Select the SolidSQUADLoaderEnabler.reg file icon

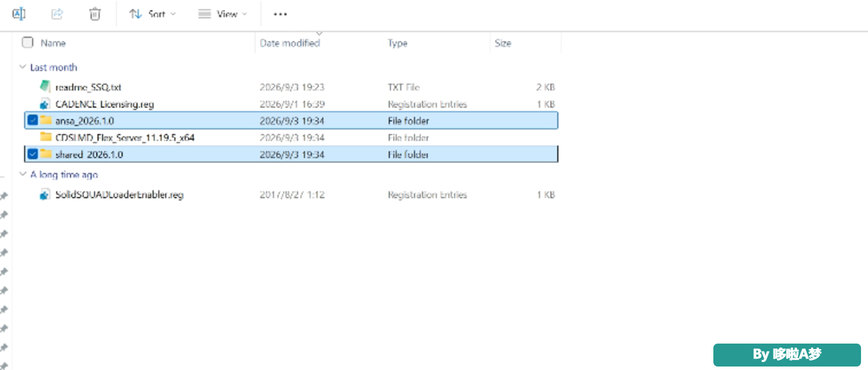(45, 194)
